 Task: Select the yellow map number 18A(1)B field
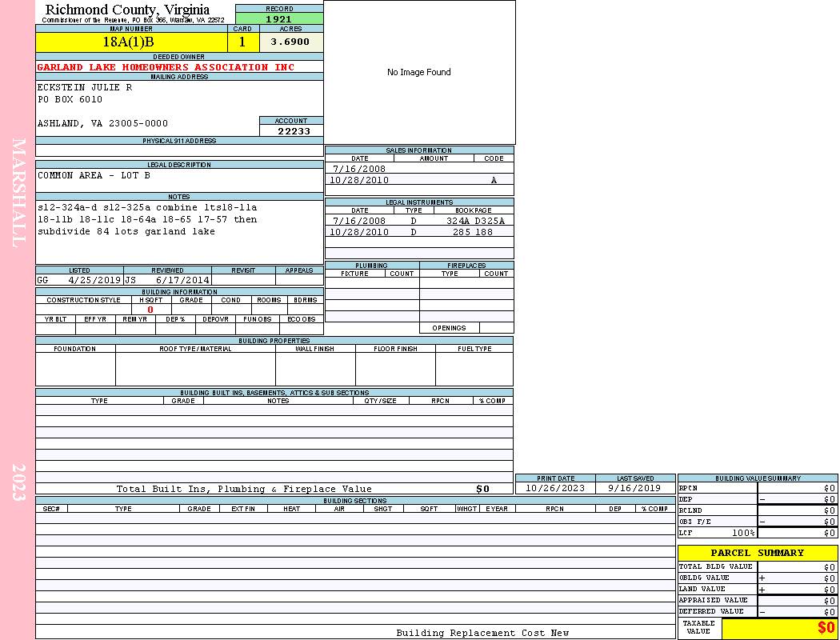point(132,42)
